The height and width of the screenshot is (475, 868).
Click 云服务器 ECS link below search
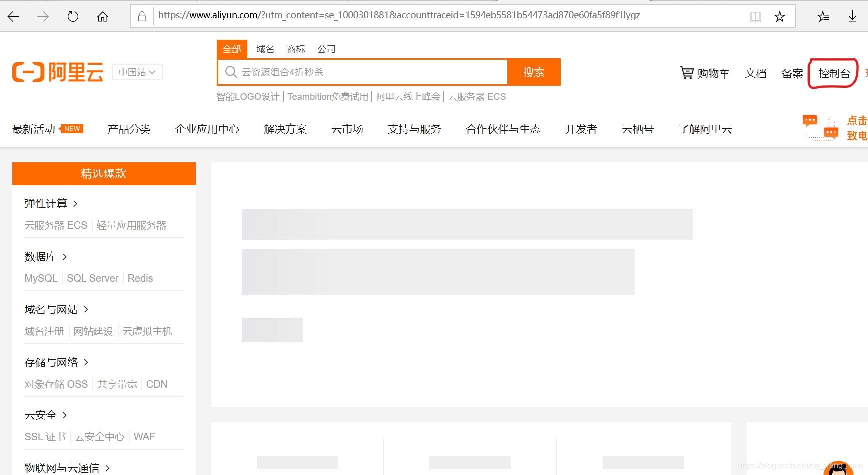[477, 97]
